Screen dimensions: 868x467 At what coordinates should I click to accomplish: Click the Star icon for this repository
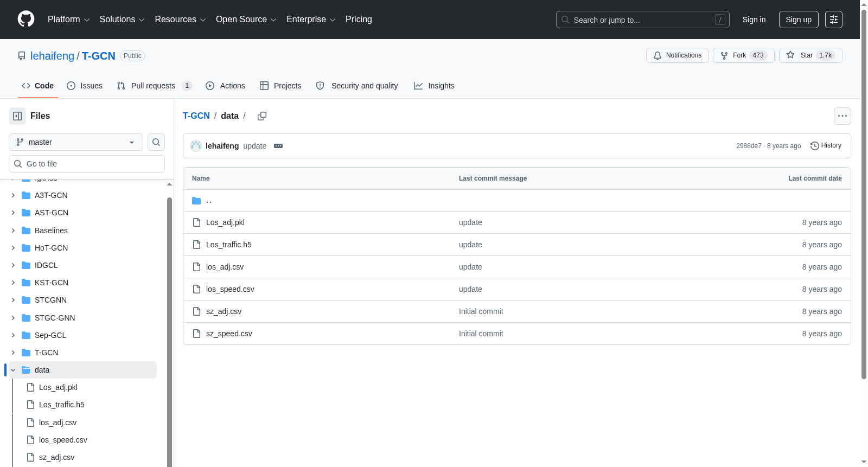point(790,55)
